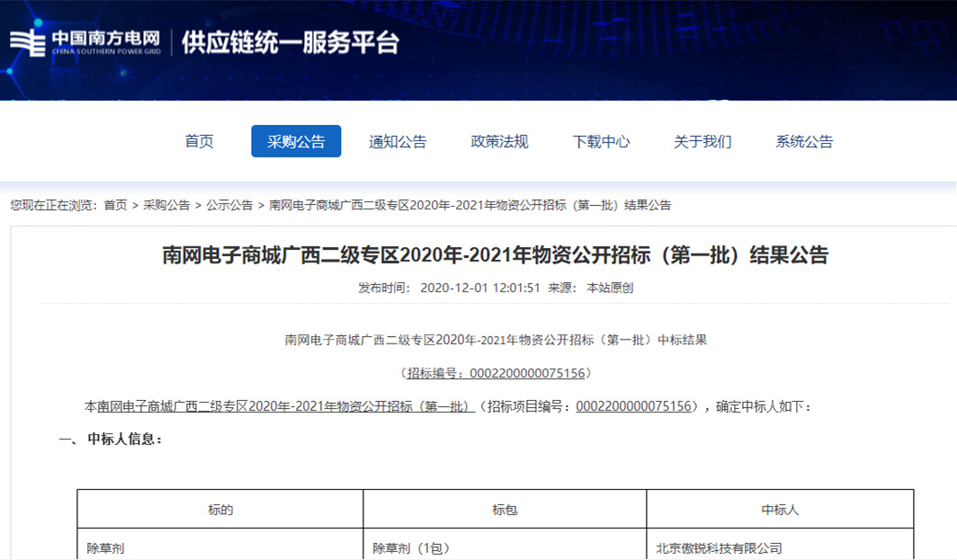Click the 标的 table header
This screenshot has height=560, width=957.
220,510
